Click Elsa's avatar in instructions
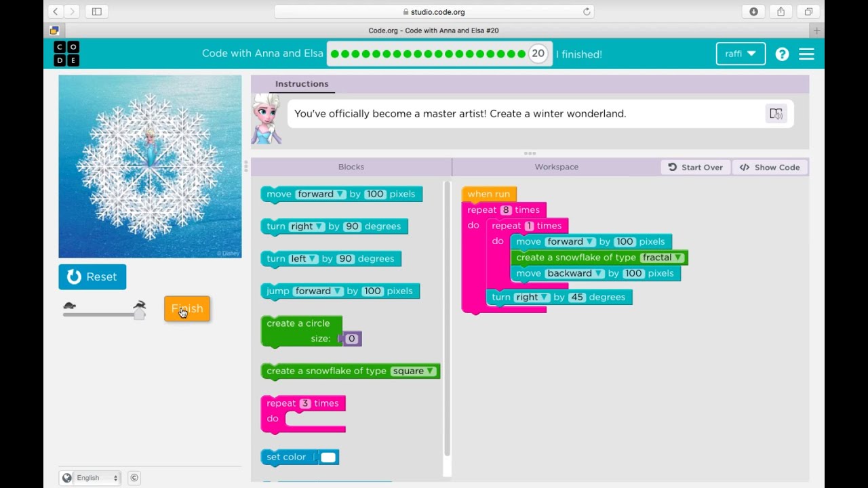 [x=267, y=119]
